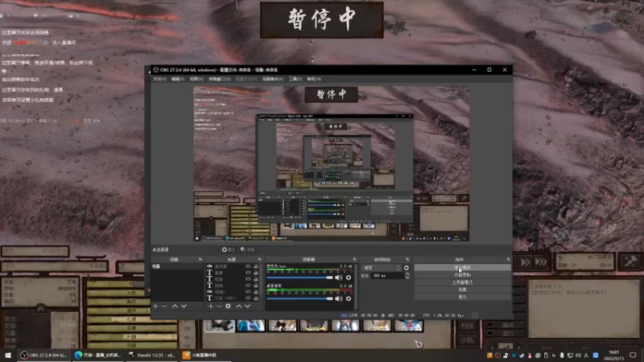Adjust the 桌面音频 volume slider

coord(299,298)
